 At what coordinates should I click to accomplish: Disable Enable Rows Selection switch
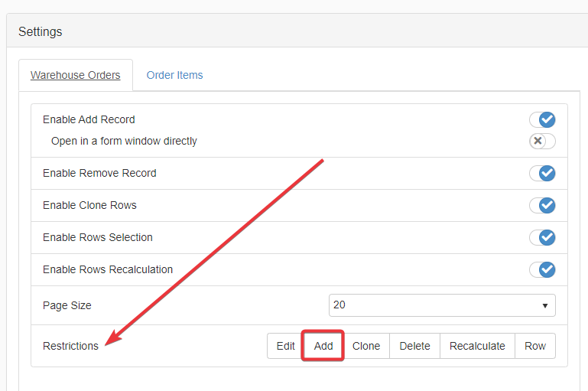point(542,238)
